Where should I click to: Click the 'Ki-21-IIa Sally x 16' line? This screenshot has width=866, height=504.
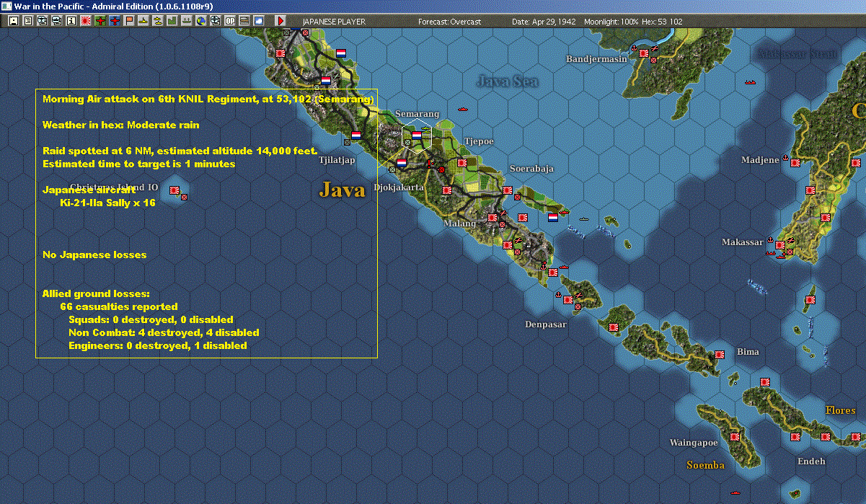(108, 203)
